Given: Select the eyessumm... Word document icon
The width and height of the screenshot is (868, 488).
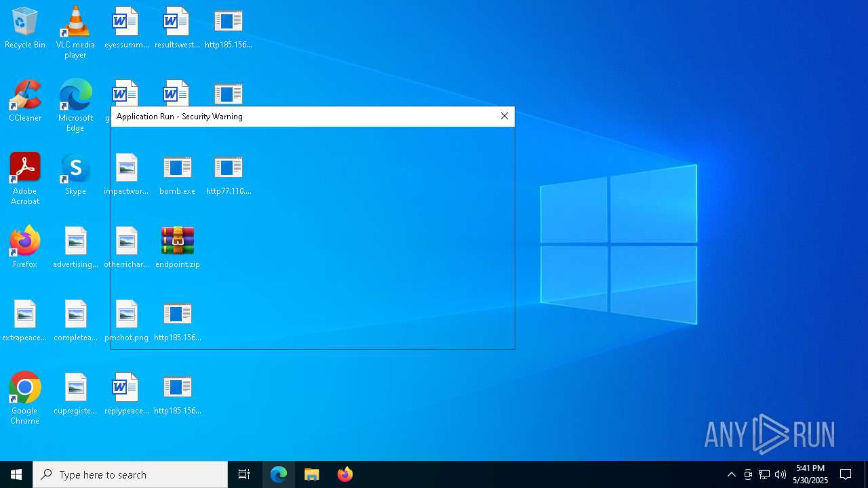Looking at the screenshot, I should click(126, 28).
